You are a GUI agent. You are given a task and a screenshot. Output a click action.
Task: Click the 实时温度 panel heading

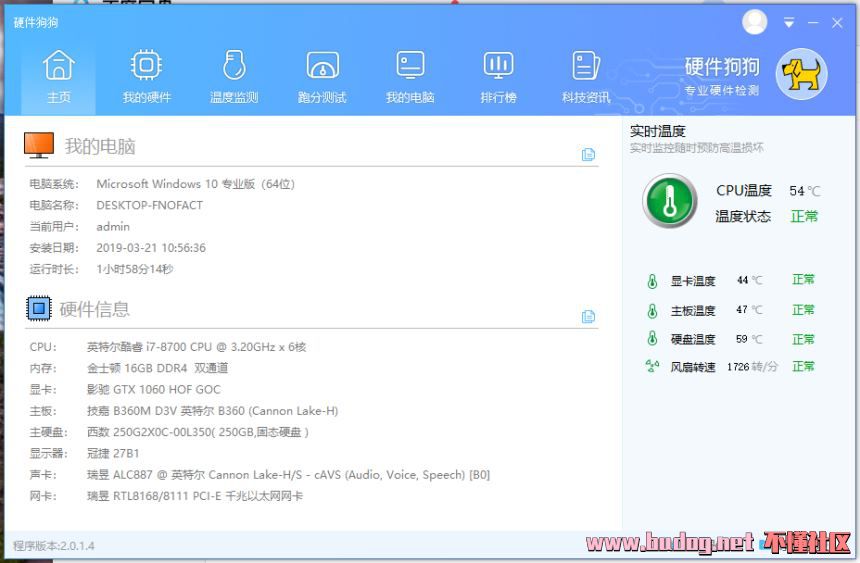pos(658,131)
